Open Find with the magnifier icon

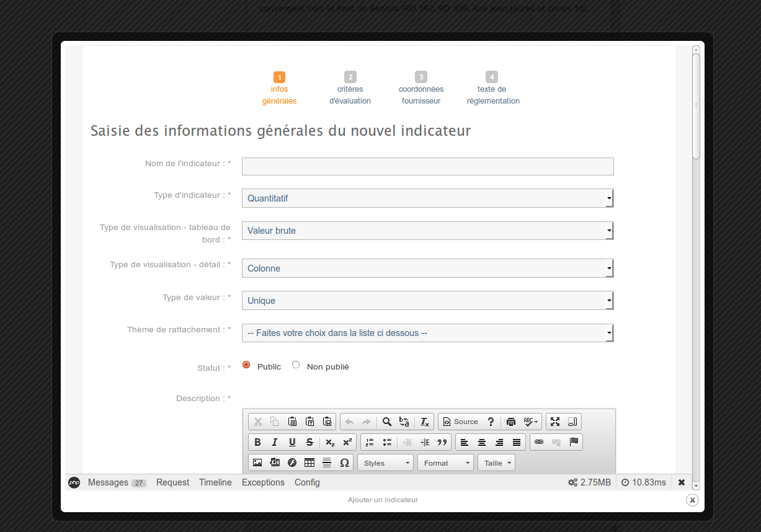click(x=387, y=422)
